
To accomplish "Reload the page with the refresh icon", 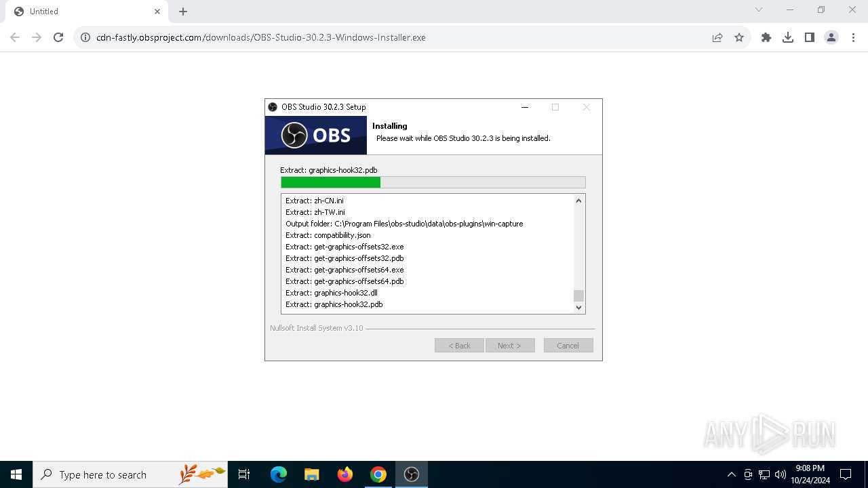I will 58,37.
